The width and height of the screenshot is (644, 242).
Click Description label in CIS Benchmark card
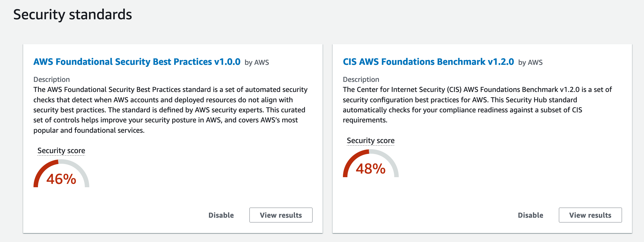[x=361, y=80]
